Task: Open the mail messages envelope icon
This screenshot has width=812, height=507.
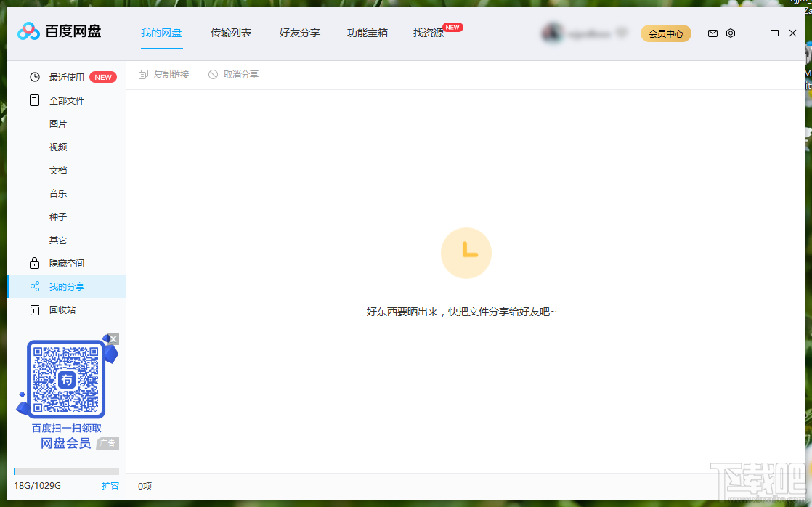Action: pos(712,33)
